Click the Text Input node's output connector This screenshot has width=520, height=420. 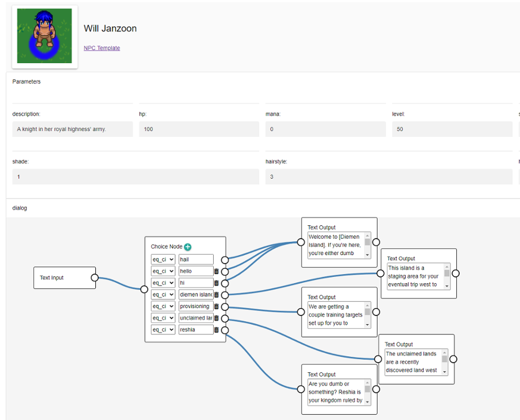pyautogui.click(x=95, y=278)
